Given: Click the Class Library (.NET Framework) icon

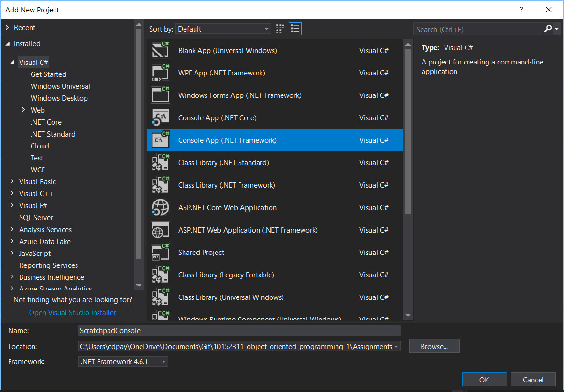Looking at the screenshot, I should coord(161,185).
